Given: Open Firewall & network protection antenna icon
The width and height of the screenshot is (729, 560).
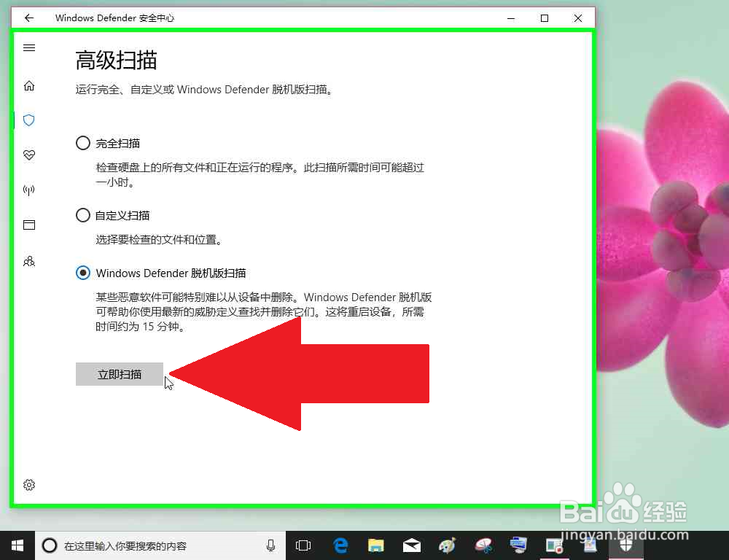Looking at the screenshot, I should click(x=29, y=190).
